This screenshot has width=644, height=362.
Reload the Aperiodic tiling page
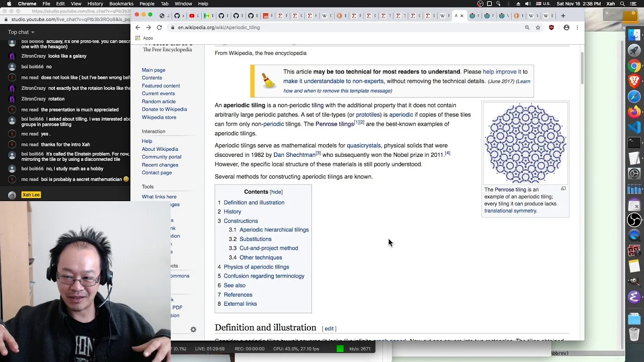[x=159, y=28]
